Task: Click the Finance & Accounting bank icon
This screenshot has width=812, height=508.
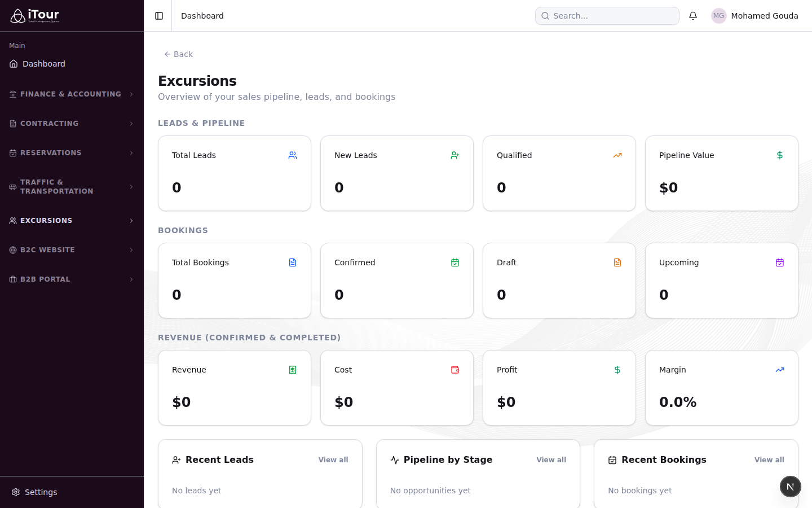Action: tap(13, 94)
